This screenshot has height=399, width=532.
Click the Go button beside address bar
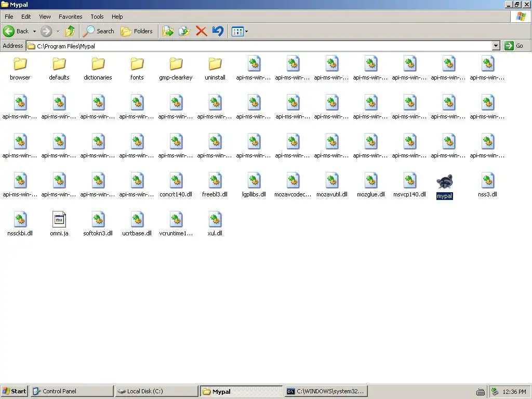coord(514,46)
